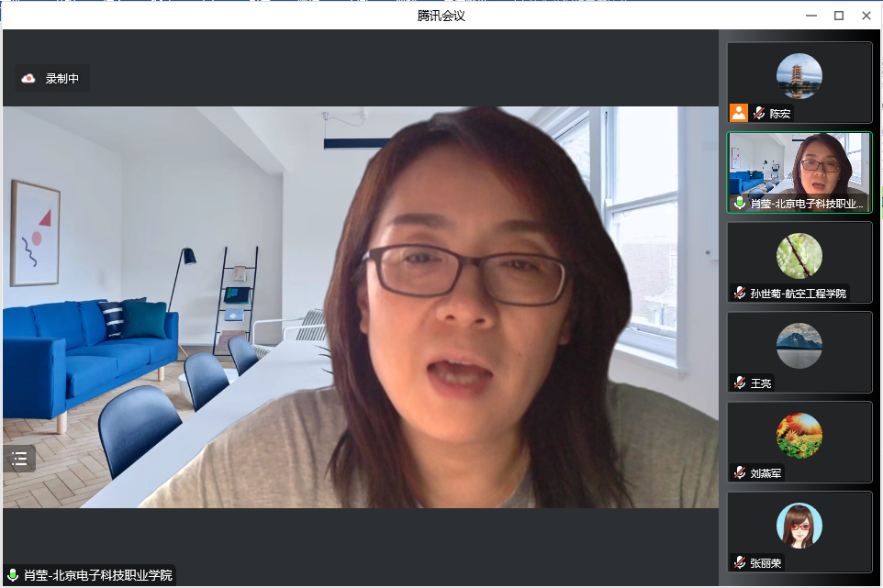Toggle the muted mic icon beside 陈宏
The width and height of the screenshot is (883, 588).
click(x=759, y=114)
